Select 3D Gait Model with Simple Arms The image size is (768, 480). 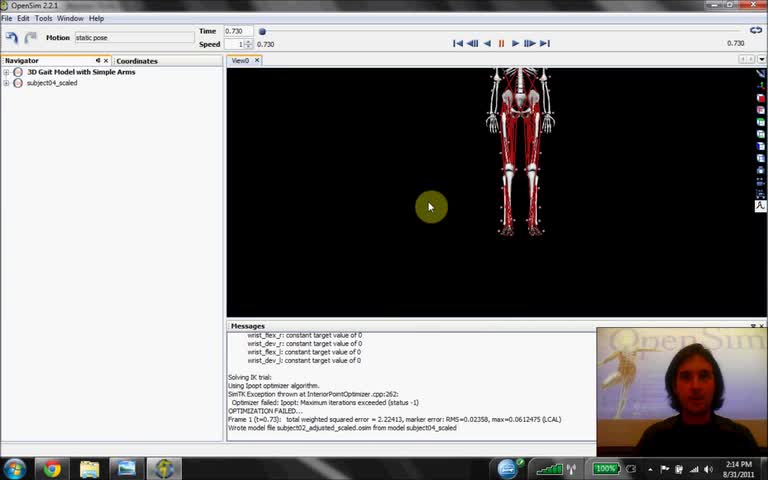click(x=81, y=72)
